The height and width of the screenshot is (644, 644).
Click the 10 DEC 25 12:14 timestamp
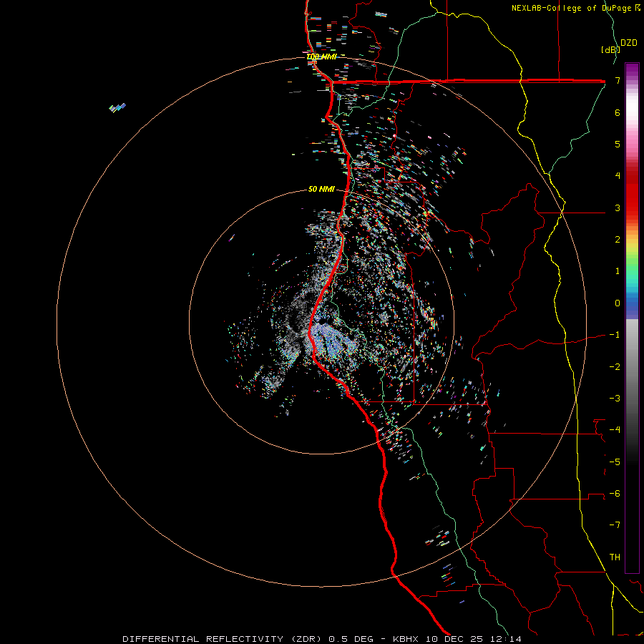tap(474, 639)
